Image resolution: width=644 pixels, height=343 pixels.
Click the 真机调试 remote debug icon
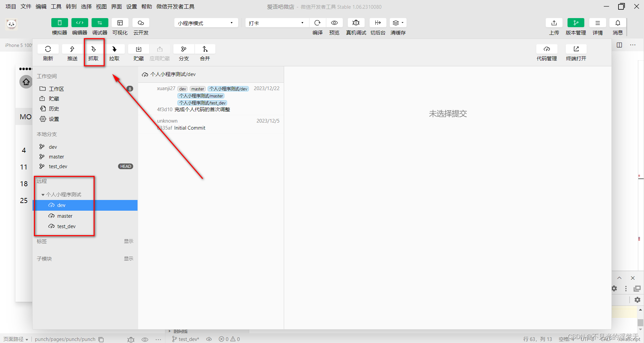356,23
